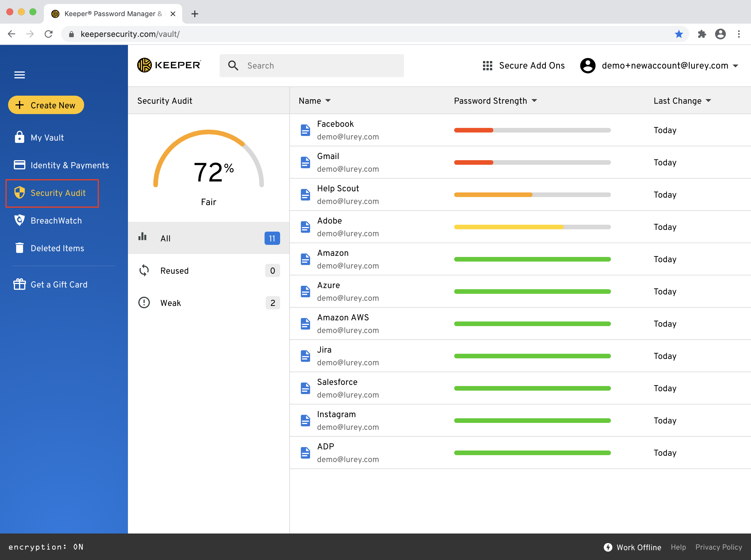The image size is (751, 560).
Task: Open the browser extensions puzzle icon
Action: pyautogui.click(x=701, y=34)
